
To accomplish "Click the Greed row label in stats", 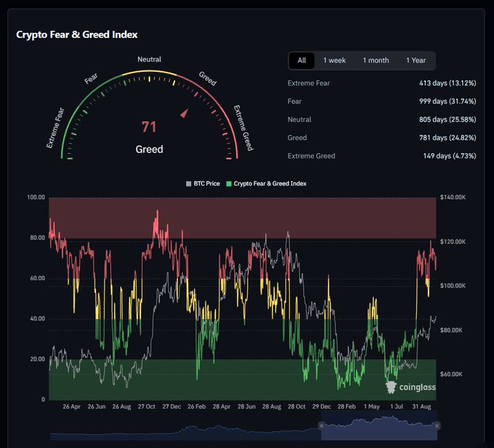I will [x=297, y=138].
